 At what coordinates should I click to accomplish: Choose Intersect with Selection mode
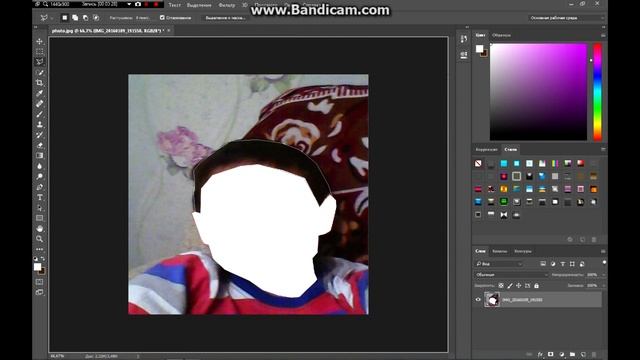point(96,18)
